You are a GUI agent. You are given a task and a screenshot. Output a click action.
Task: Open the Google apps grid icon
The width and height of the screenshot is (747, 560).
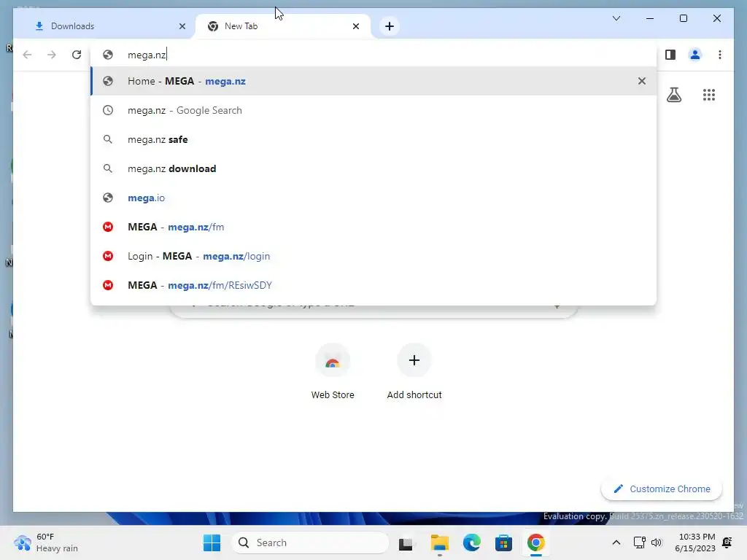tap(709, 95)
